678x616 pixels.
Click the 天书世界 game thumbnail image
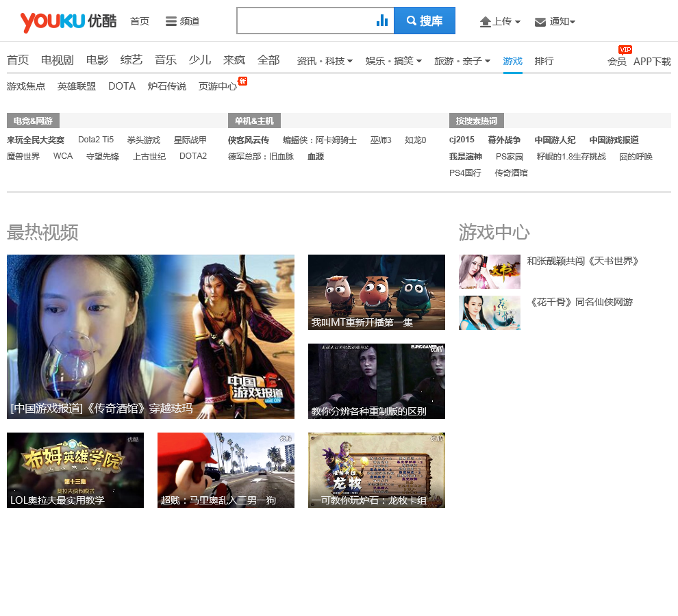(x=490, y=272)
